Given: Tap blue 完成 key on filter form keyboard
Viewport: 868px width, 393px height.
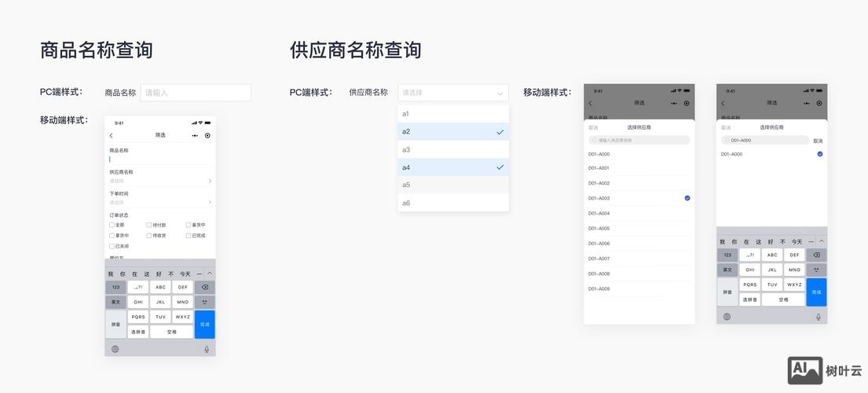Looking at the screenshot, I should pyautogui.click(x=205, y=325).
